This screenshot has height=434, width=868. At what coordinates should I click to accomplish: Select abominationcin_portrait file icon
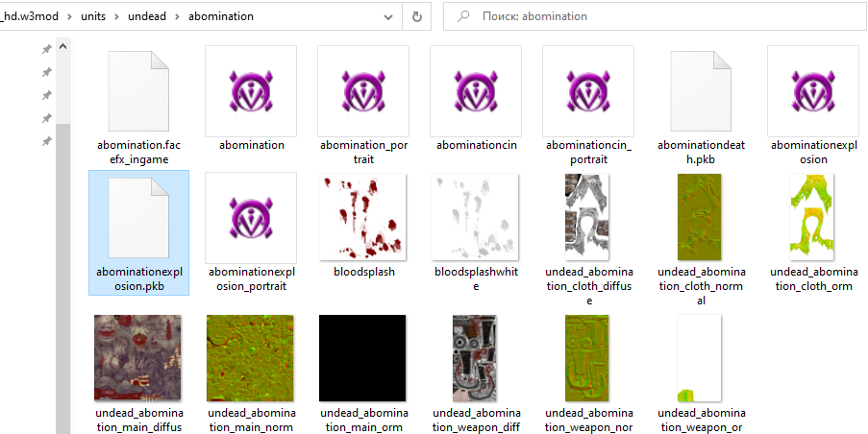[588, 91]
